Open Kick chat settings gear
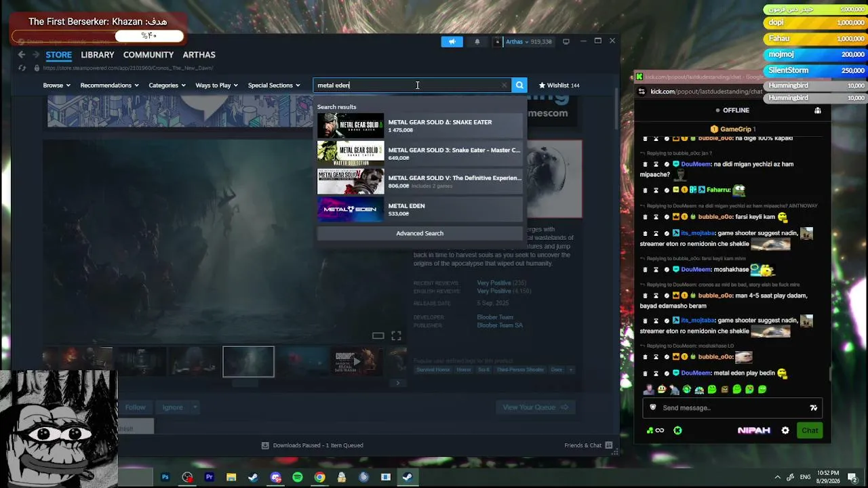The width and height of the screenshot is (868, 488). click(x=785, y=430)
